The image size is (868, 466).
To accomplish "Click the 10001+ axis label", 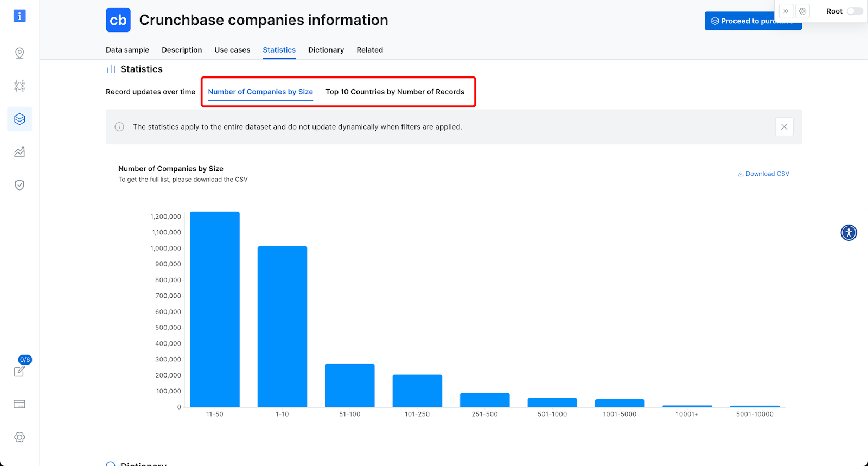I will point(687,414).
